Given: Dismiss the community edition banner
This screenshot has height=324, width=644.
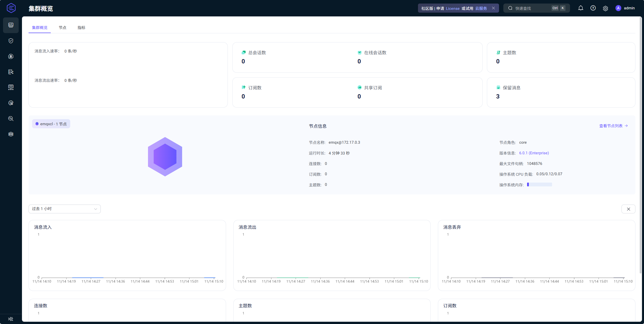Looking at the screenshot, I should coord(493,8).
